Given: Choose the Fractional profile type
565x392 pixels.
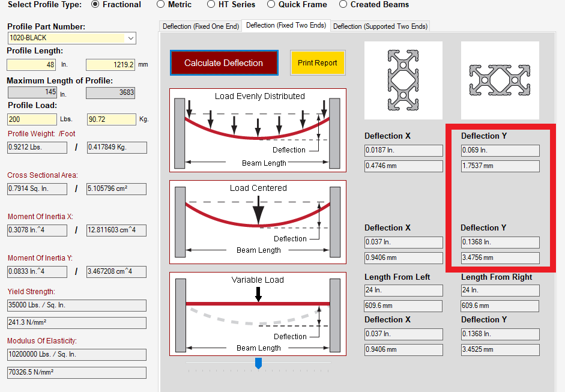Looking at the screenshot, I should pos(95,4).
